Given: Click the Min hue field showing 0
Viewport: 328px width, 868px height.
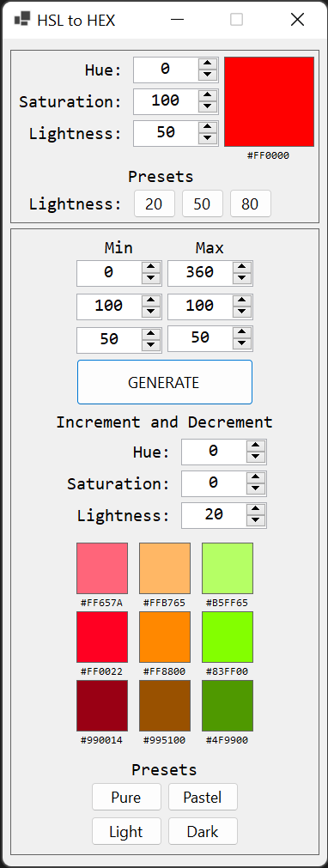Looking at the screenshot, I should pyautogui.click(x=109, y=274).
